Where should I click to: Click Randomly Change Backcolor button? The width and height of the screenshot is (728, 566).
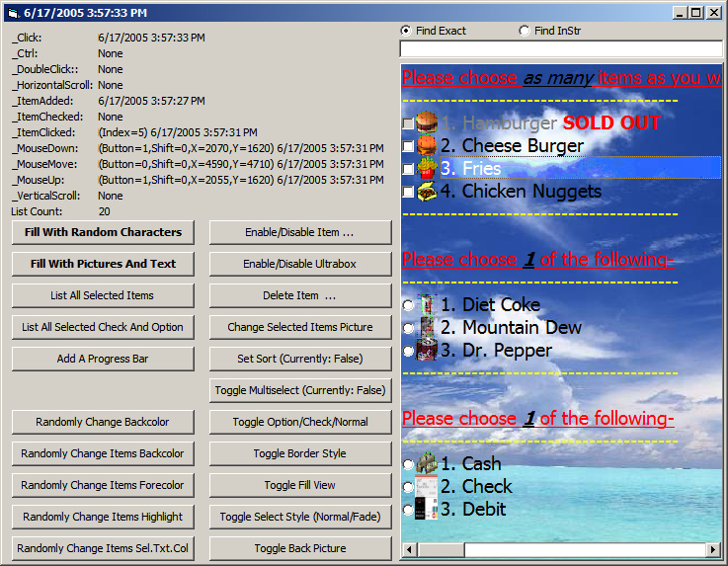103,422
